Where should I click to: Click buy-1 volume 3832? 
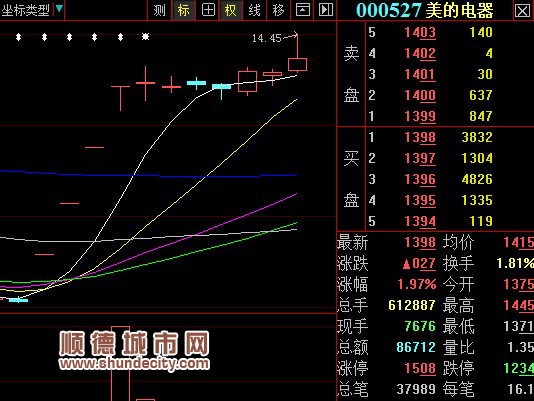[477, 137]
